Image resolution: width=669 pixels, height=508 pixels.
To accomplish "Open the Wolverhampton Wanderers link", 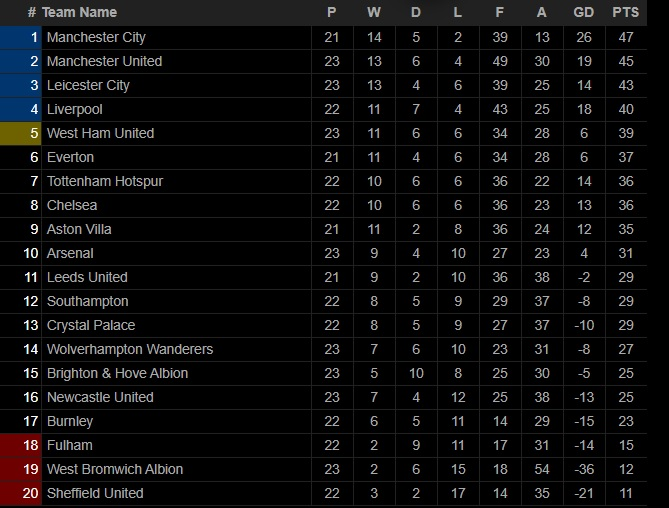I will click(130, 349).
